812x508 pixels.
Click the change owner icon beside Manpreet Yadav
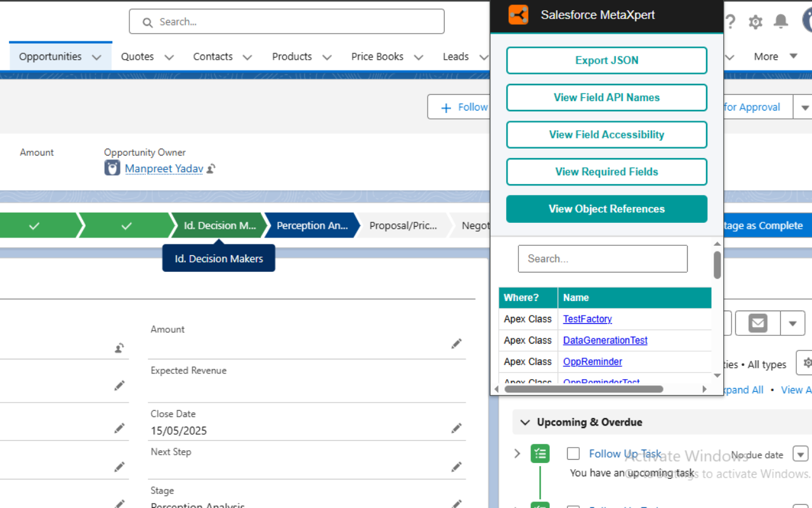[211, 168]
